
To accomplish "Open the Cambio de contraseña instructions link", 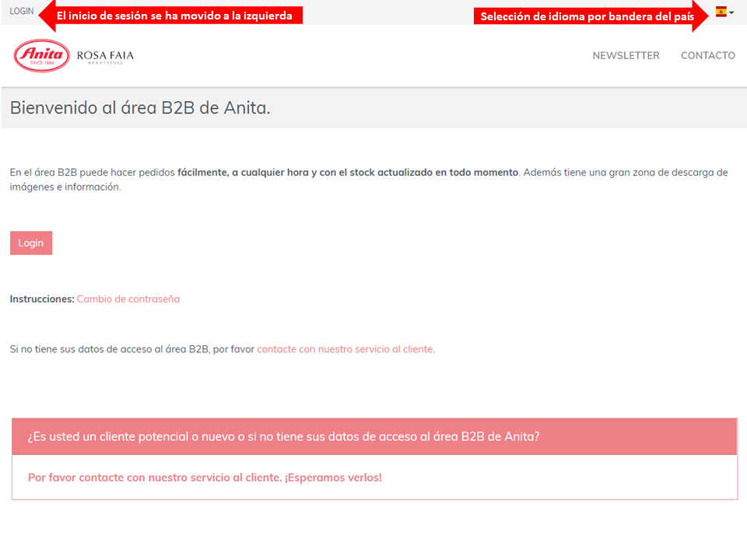I will [128, 299].
